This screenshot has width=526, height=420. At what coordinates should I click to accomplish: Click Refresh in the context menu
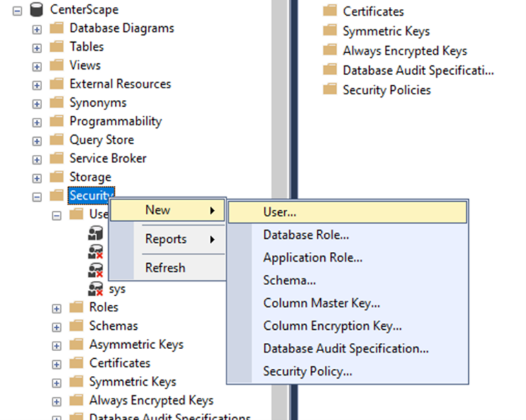point(165,268)
